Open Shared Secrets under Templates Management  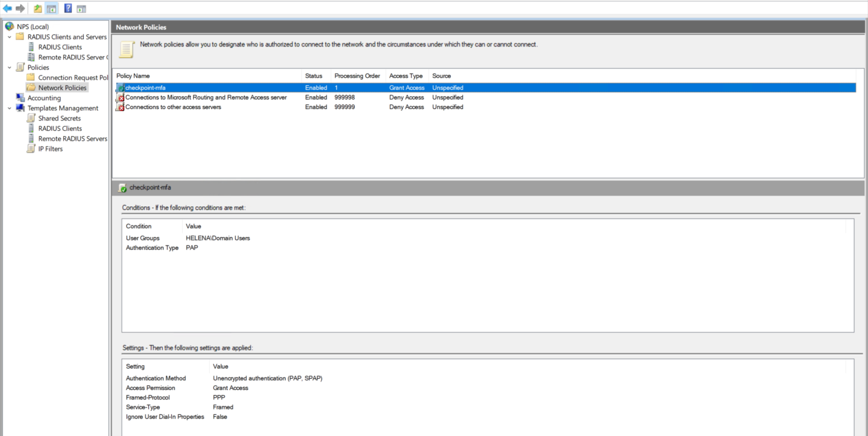[59, 118]
